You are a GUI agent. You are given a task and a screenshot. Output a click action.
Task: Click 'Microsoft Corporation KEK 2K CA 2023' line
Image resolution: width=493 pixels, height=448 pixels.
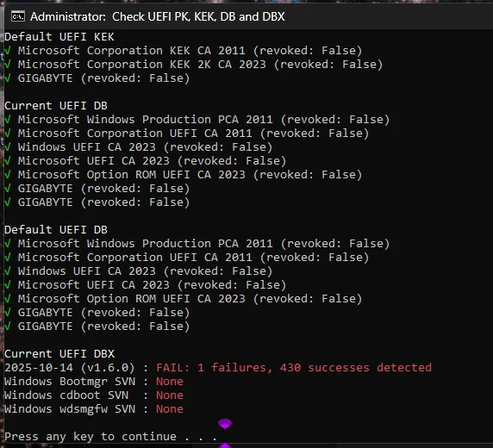tap(194, 65)
